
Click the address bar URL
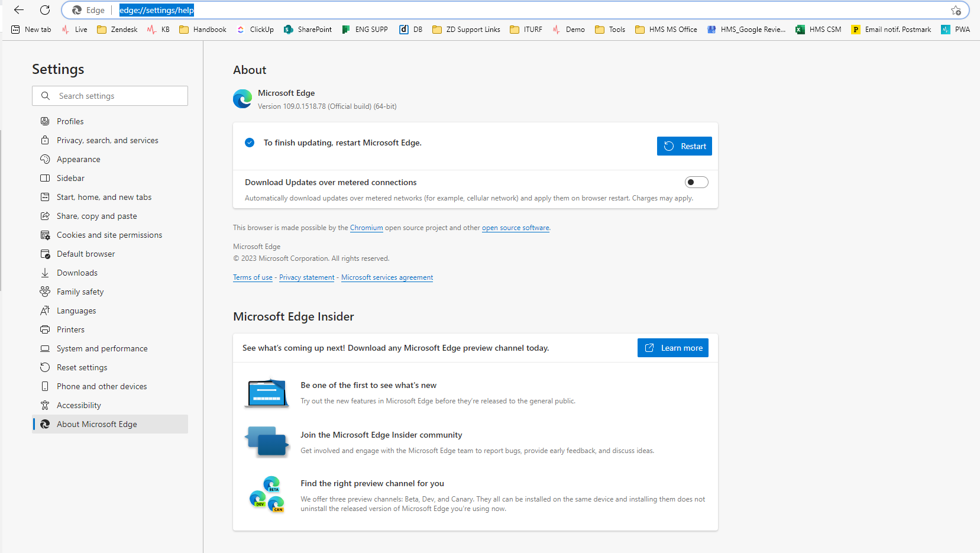(157, 10)
